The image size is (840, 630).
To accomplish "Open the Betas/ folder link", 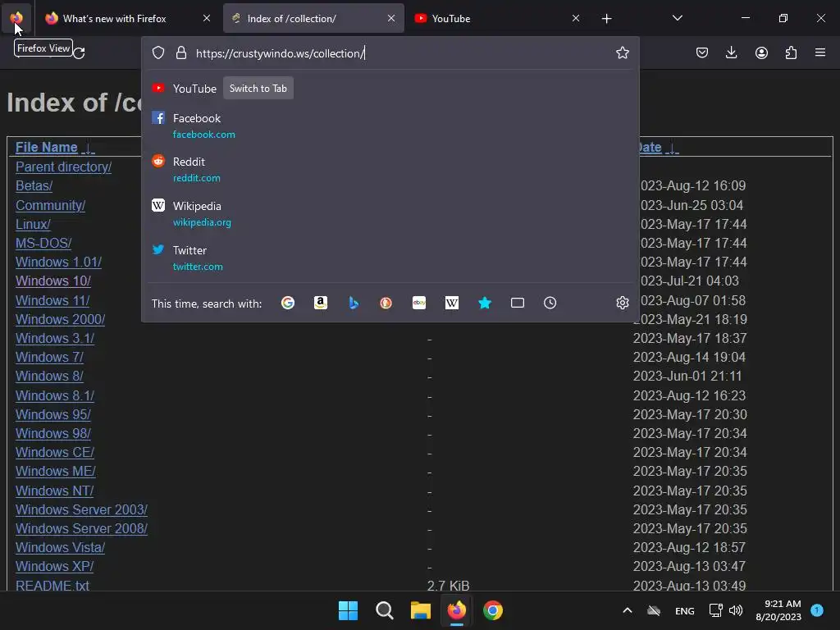I will (x=34, y=186).
